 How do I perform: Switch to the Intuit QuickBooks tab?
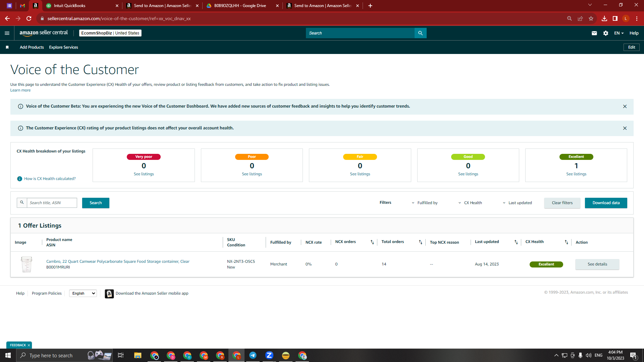tap(82, 6)
